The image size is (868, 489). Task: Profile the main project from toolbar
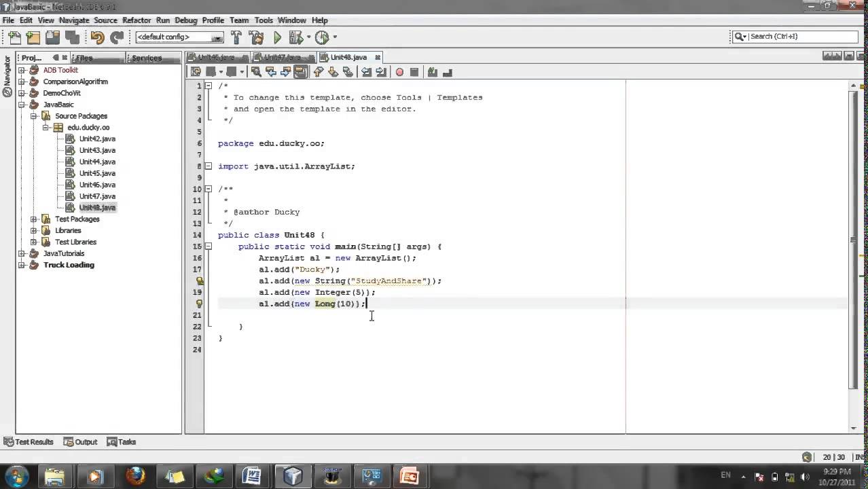point(322,37)
